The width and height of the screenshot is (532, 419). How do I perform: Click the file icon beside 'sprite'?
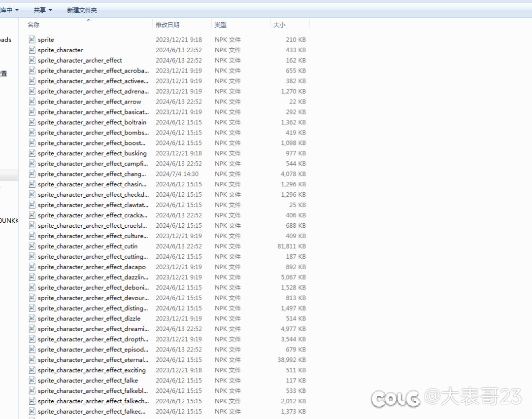click(x=32, y=40)
